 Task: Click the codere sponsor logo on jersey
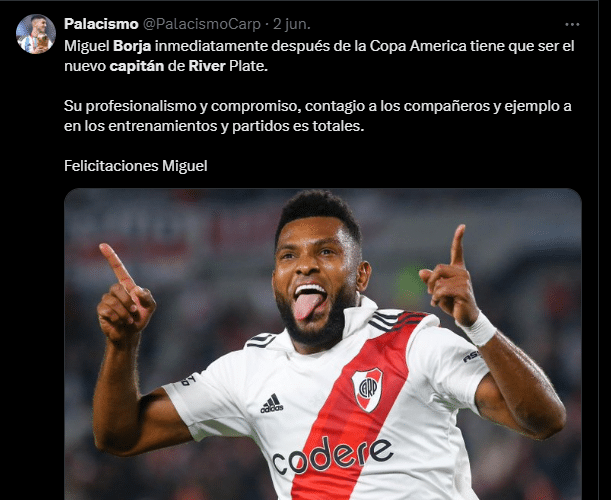coord(332,455)
